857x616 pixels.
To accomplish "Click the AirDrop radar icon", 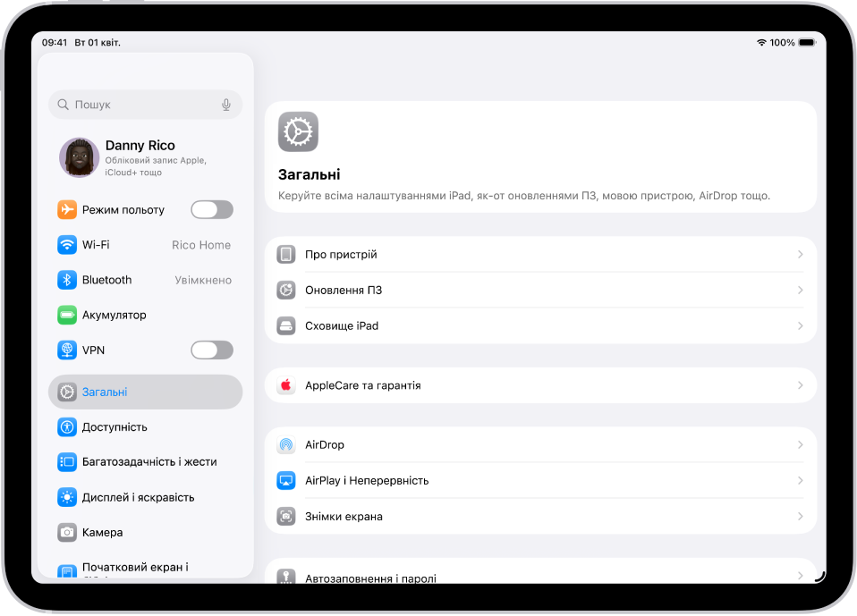I will (x=286, y=445).
